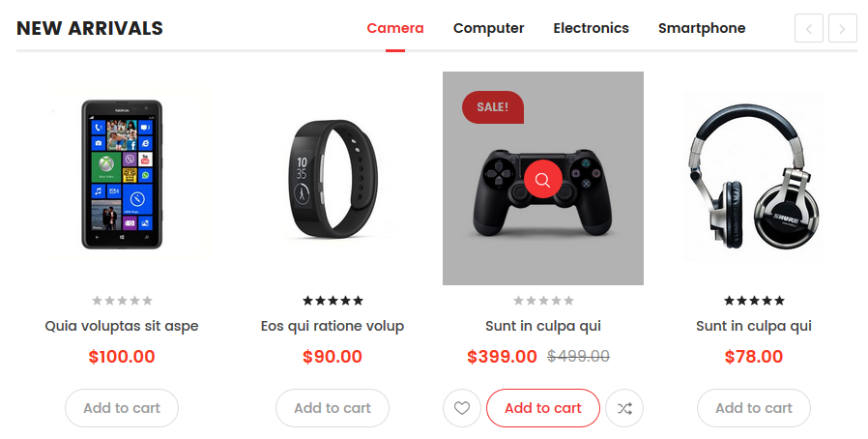The height and width of the screenshot is (439, 868).
Task: Select the Camera tab
Action: (x=395, y=28)
